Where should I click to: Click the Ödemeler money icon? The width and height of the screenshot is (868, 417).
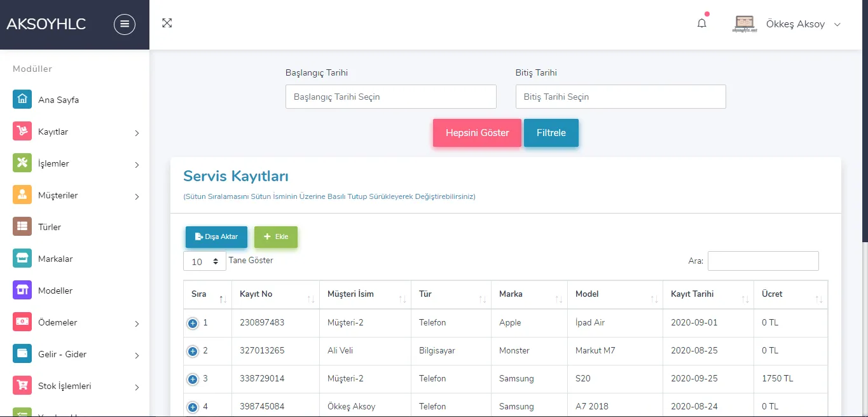(x=22, y=322)
